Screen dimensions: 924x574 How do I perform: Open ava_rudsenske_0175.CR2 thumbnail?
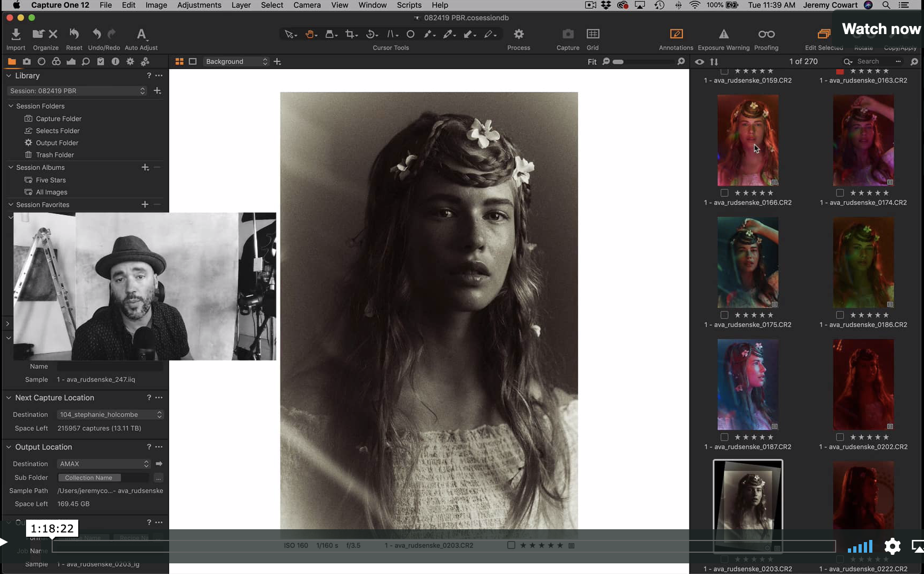(x=748, y=263)
